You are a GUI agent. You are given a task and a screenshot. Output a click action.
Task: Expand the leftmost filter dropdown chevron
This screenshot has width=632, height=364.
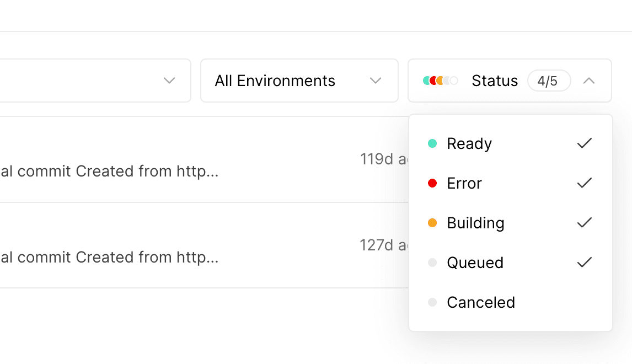tap(169, 81)
